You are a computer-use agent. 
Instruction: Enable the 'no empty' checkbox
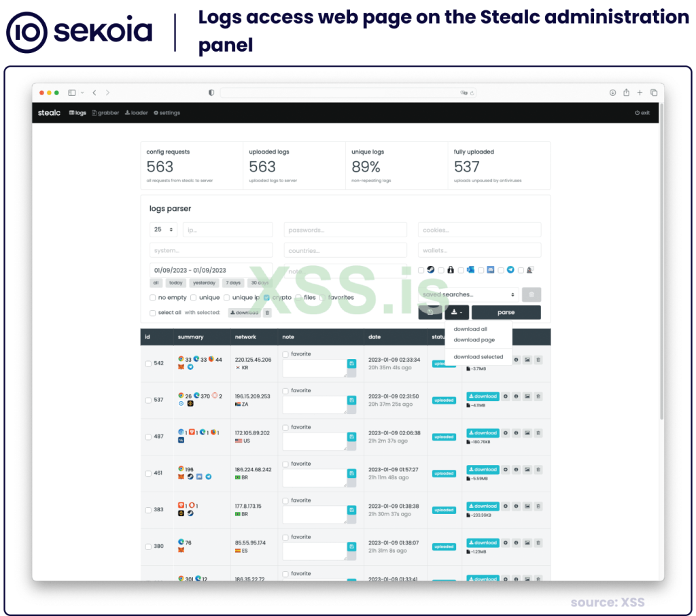point(153,298)
